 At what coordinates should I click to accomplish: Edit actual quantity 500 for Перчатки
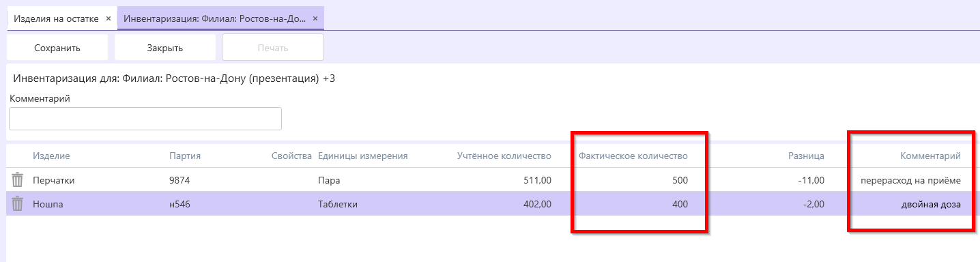[x=679, y=180]
